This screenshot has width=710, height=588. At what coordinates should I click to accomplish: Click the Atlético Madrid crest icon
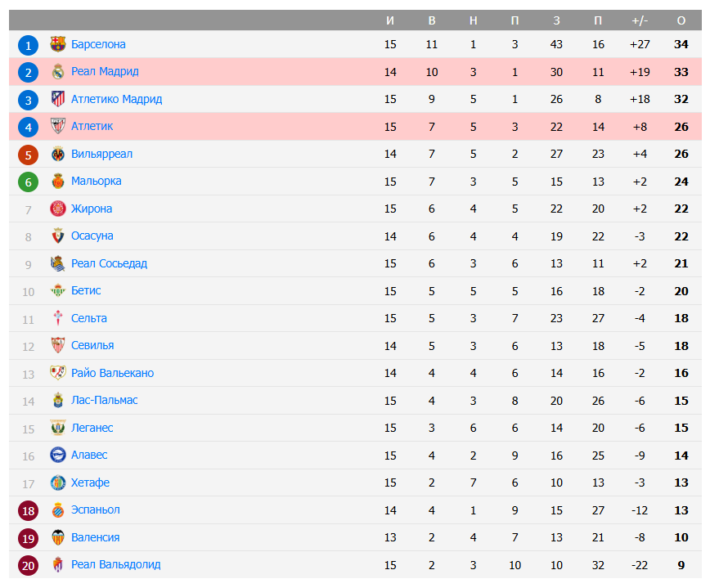pyautogui.click(x=57, y=99)
